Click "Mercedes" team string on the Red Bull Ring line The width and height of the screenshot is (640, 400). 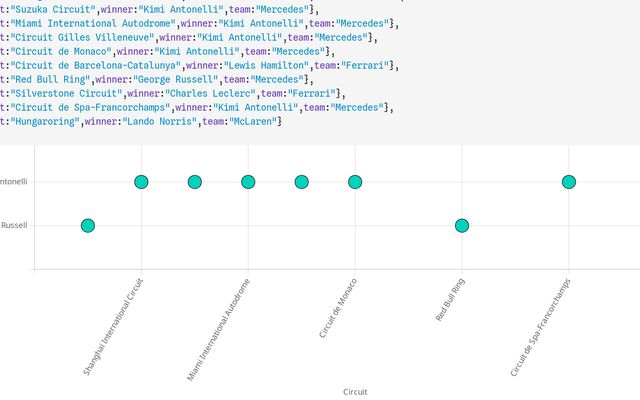pyautogui.click(x=277, y=79)
